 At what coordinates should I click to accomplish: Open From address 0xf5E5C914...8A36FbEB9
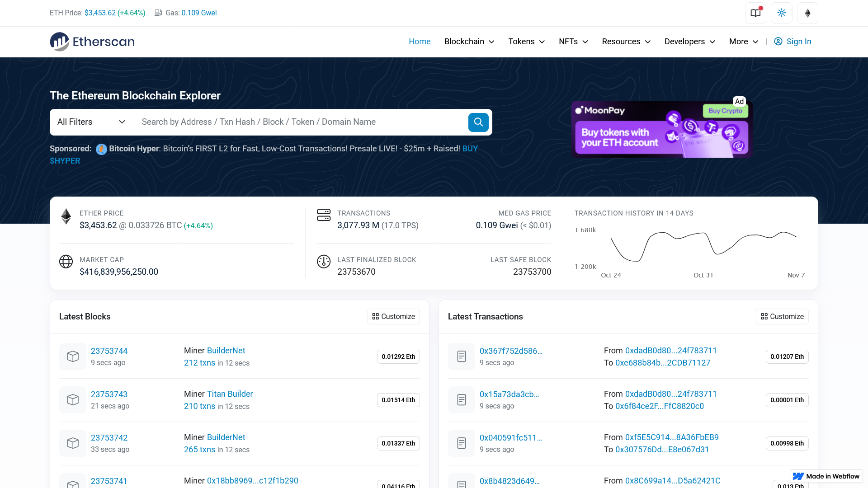[x=672, y=437]
